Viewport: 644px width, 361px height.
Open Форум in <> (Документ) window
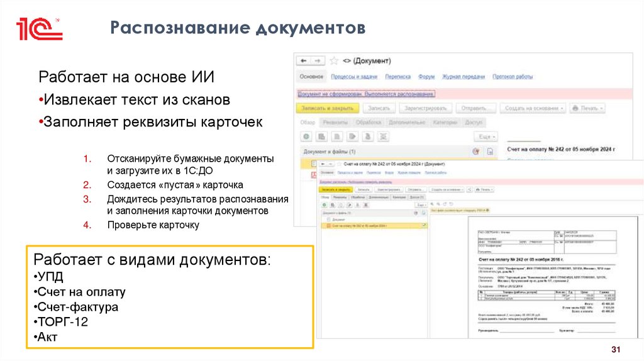(426, 77)
